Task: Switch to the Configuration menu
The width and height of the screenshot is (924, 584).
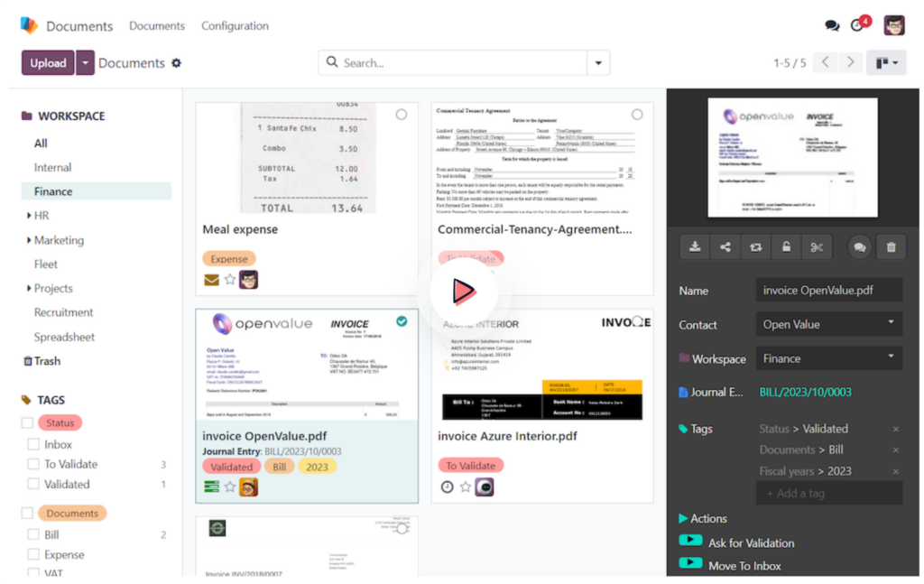Action: 235,26
